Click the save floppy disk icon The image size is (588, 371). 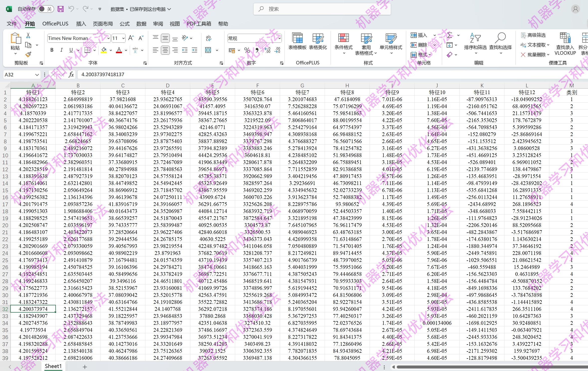[x=61, y=9]
